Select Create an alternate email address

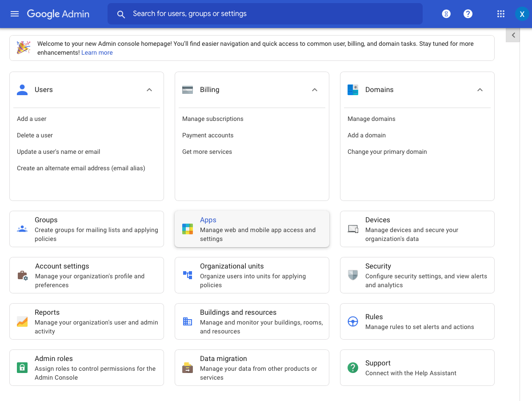coord(81,168)
